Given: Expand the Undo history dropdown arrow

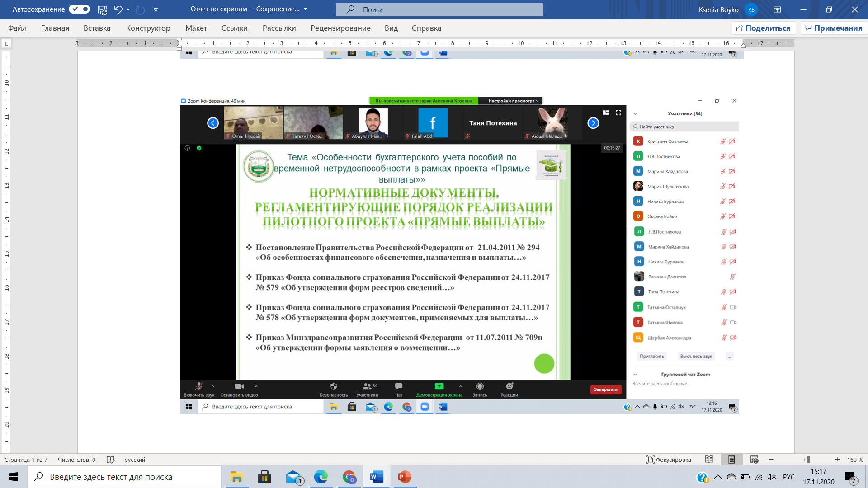Looking at the screenshot, I should tap(128, 9).
